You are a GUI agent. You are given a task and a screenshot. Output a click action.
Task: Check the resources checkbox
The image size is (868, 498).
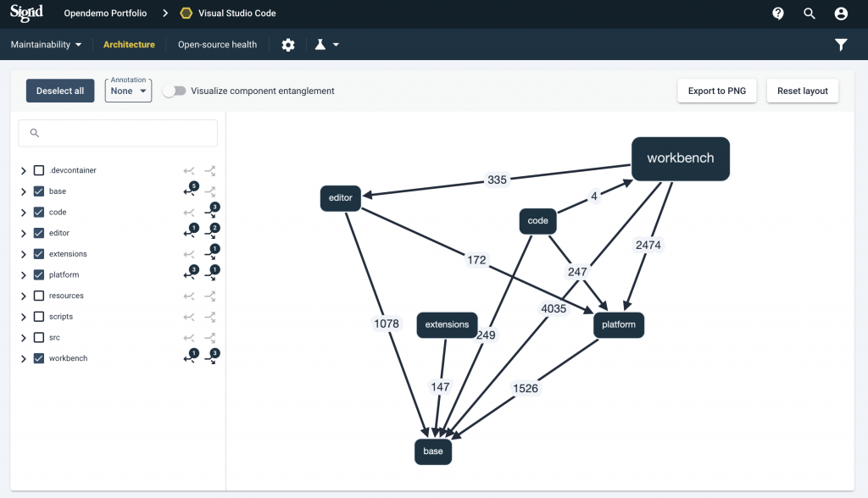[x=39, y=296]
